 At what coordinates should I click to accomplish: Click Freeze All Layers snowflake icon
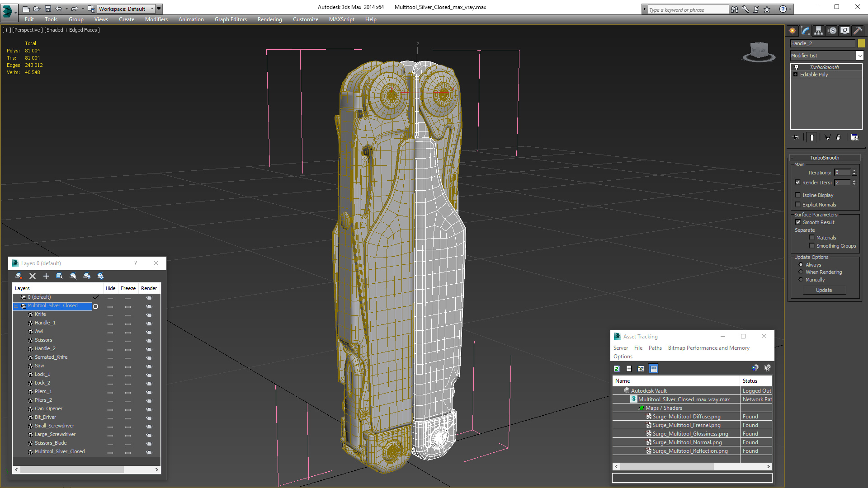(x=100, y=276)
